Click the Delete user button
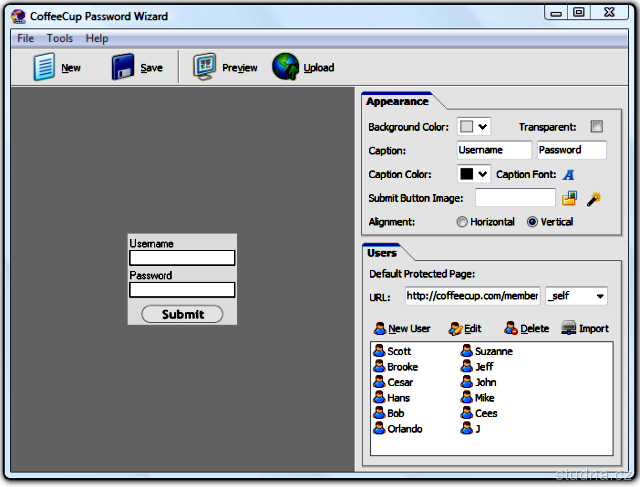This screenshot has width=640, height=487. 526,328
